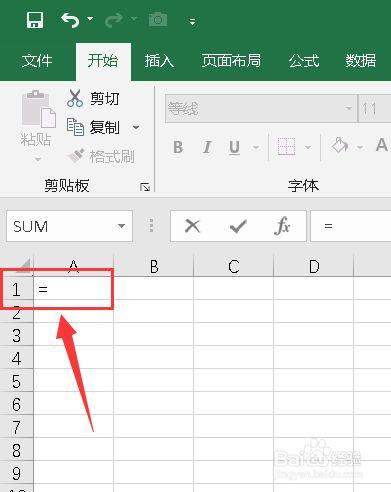This screenshot has height=492, width=391.
Task: Select row 5 header
Action: pos(16,381)
